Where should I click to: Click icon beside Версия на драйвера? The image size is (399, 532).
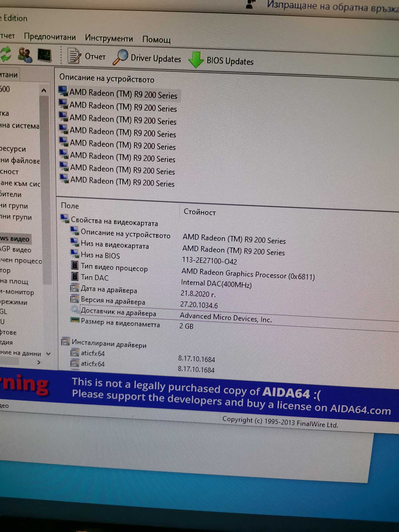pyautogui.click(x=74, y=299)
